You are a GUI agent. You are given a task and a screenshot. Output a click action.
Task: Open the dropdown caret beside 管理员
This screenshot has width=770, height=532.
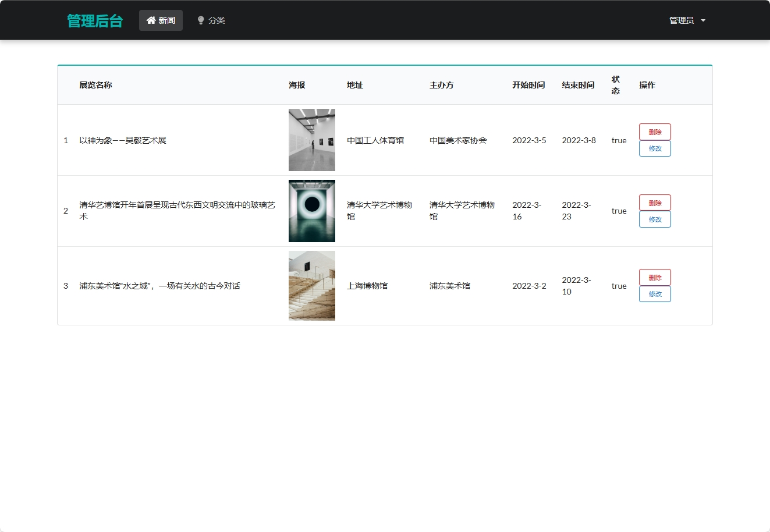pyautogui.click(x=703, y=20)
